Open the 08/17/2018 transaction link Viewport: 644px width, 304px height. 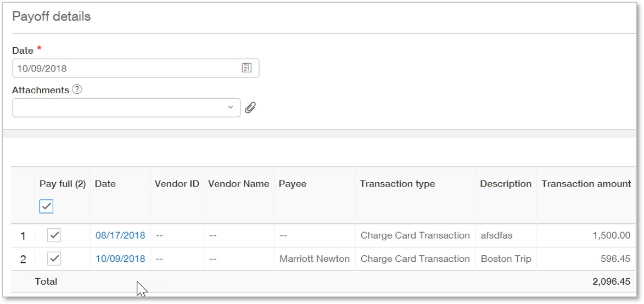coord(120,235)
